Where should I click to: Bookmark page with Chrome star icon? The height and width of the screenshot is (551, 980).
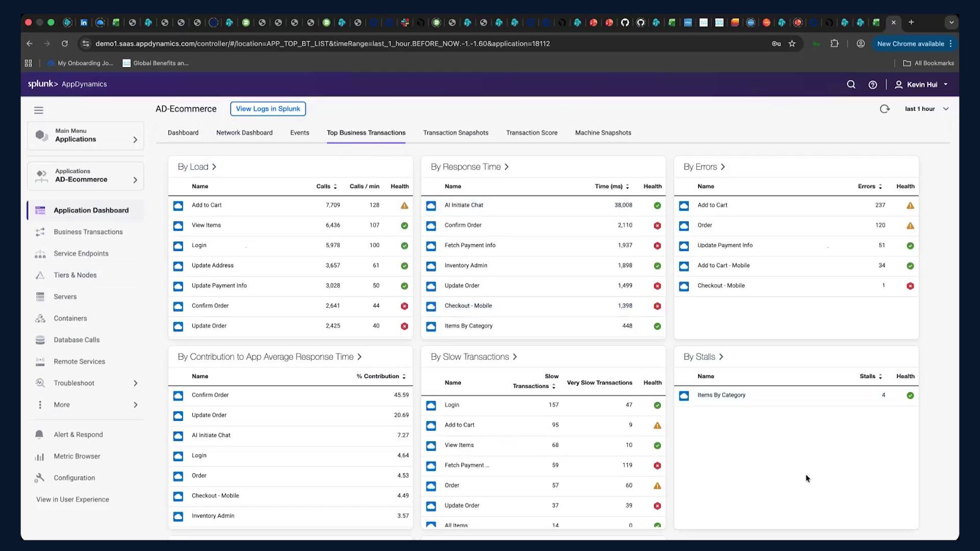pyautogui.click(x=792, y=44)
